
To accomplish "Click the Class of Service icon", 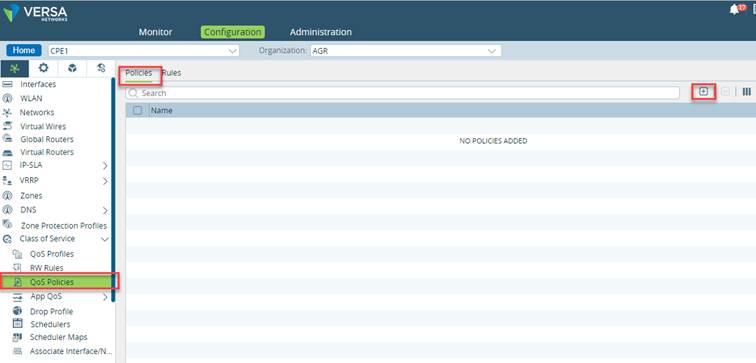I will point(7,239).
